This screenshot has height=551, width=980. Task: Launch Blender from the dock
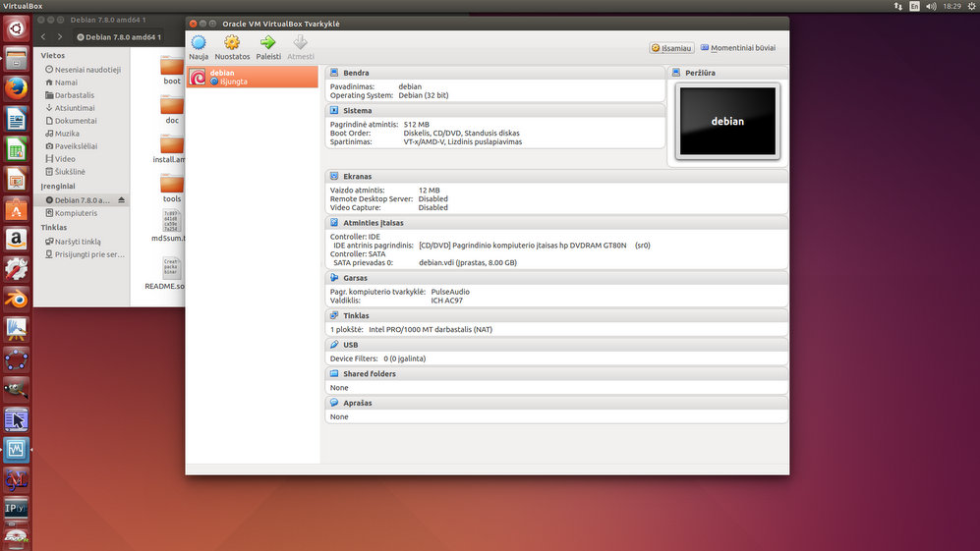[x=16, y=298]
